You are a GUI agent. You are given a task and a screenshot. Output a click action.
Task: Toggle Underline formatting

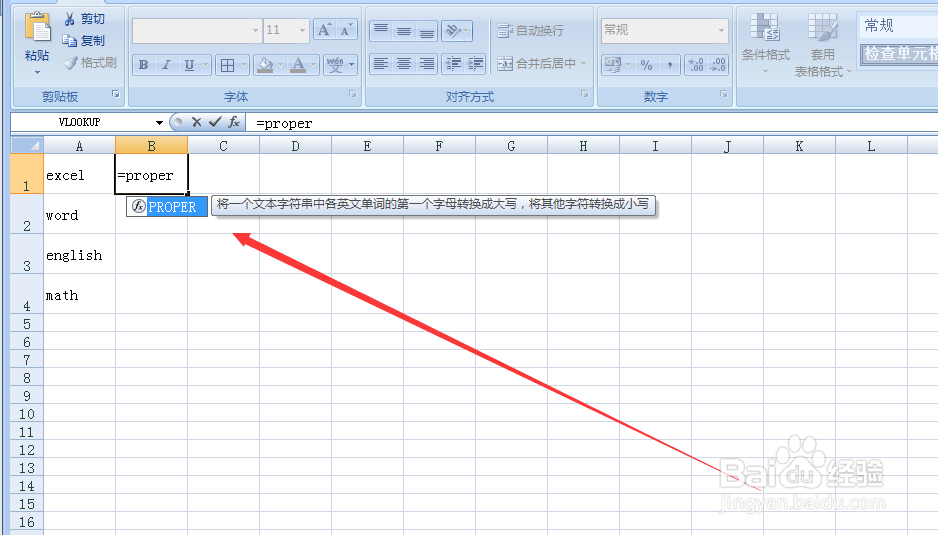click(x=189, y=65)
